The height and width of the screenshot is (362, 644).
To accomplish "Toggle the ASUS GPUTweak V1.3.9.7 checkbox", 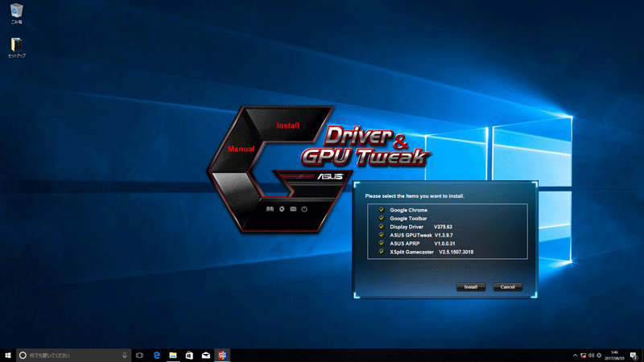I will 381,235.
